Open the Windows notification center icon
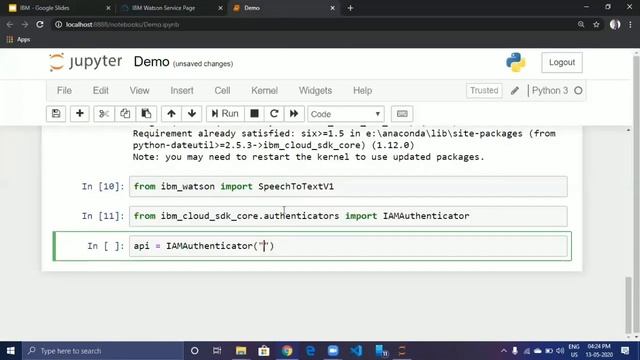 (625, 351)
